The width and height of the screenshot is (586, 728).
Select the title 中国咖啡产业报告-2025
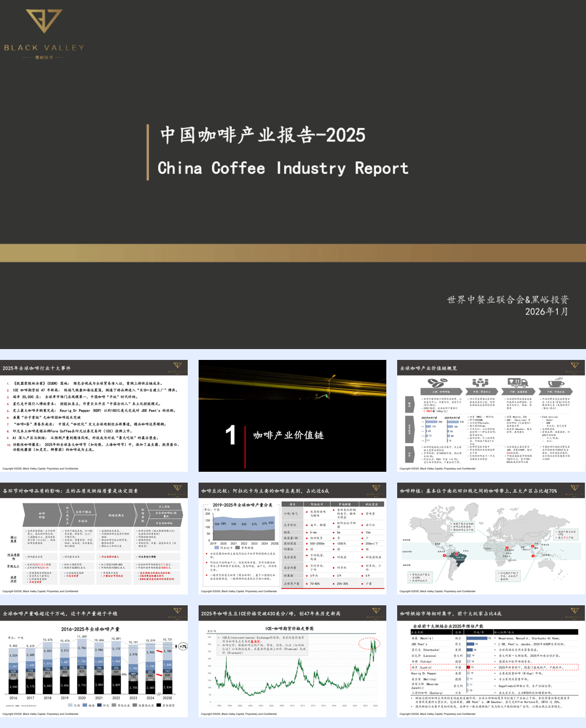tap(263, 135)
